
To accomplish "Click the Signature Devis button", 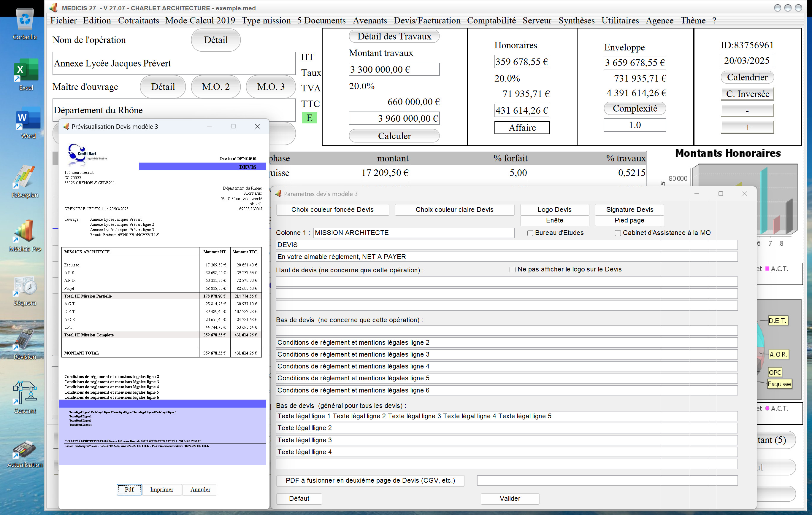I will coord(629,210).
